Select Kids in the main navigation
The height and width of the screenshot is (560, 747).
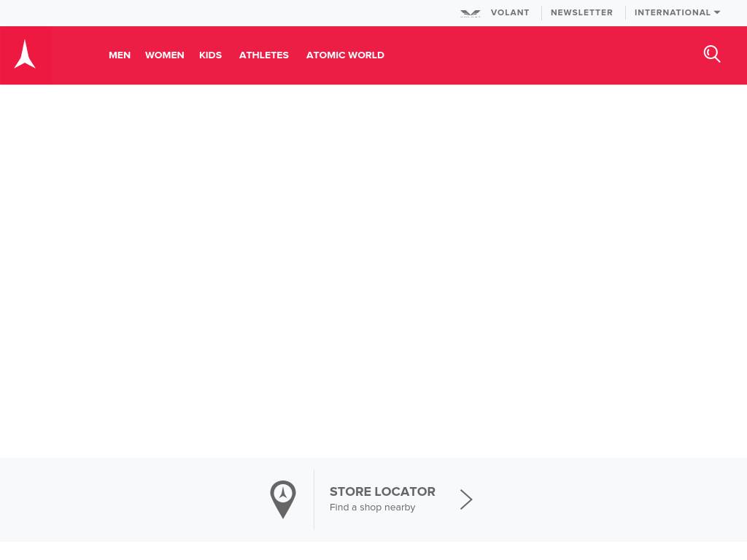(x=211, y=55)
